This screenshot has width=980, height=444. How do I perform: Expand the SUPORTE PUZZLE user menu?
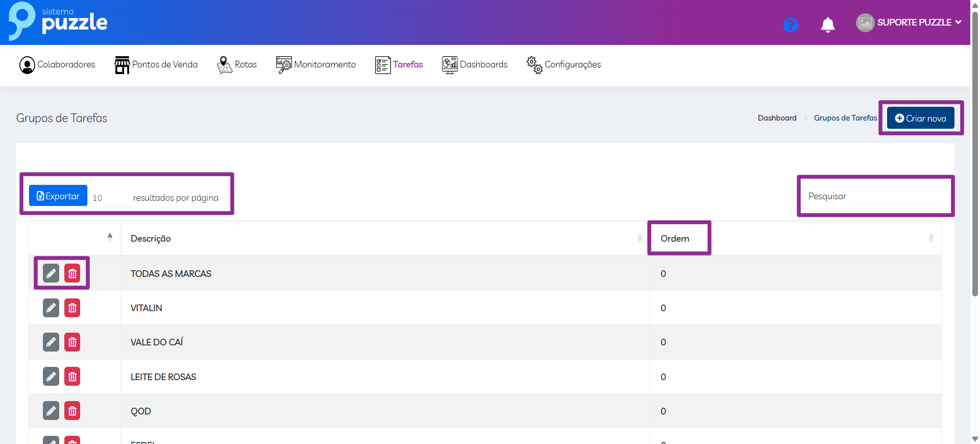pos(909,22)
